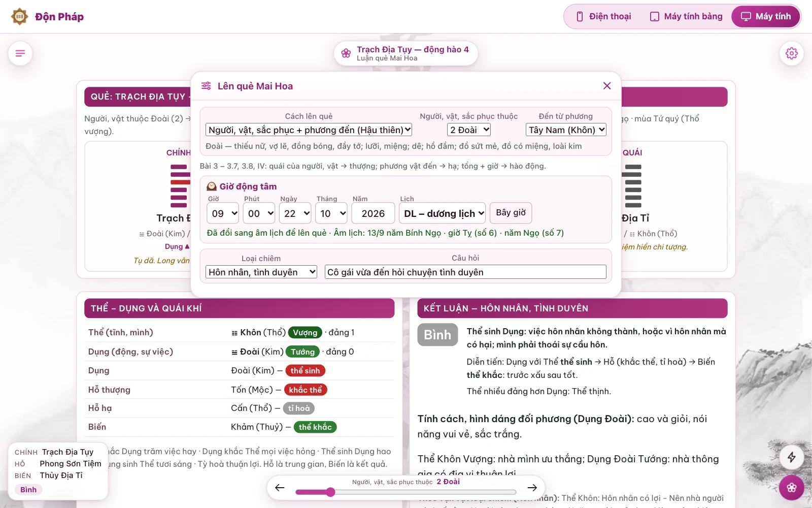Open the Cách lên quẻ dropdown
The image size is (812, 508).
coord(309,130)
